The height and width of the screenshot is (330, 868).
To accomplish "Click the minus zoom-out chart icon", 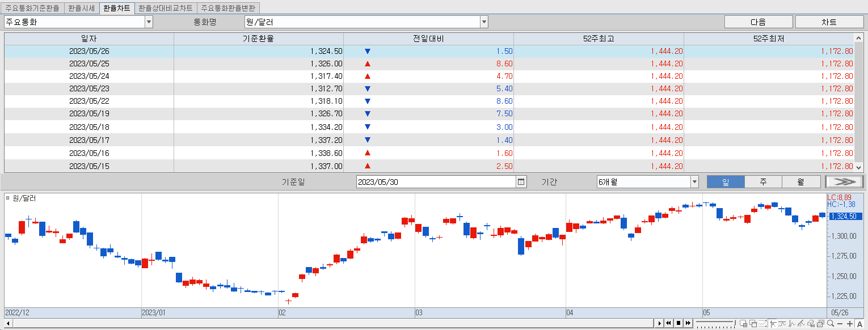I will tap(840, 324).
